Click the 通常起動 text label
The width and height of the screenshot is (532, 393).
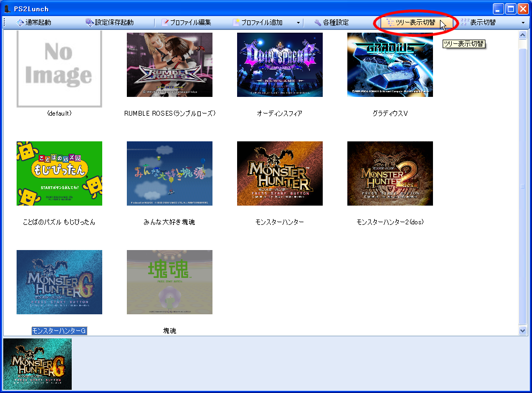pyautogui.click(x=39, y=22)
